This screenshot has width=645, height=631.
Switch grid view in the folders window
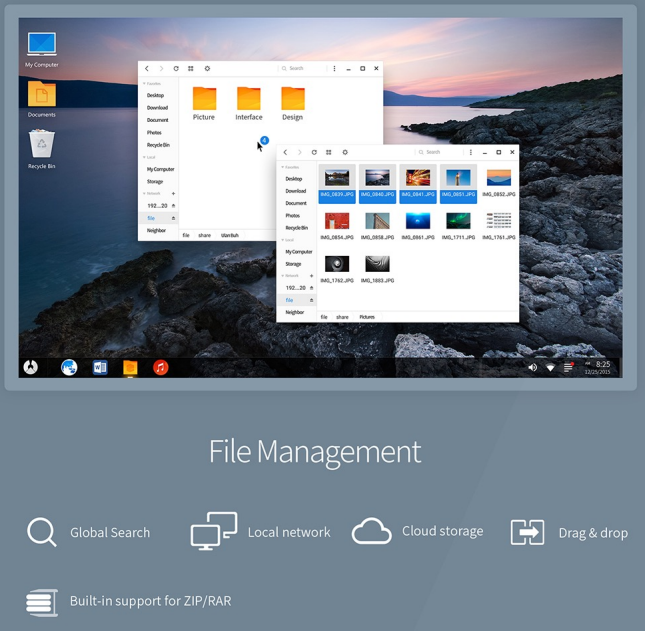[191, 69]
